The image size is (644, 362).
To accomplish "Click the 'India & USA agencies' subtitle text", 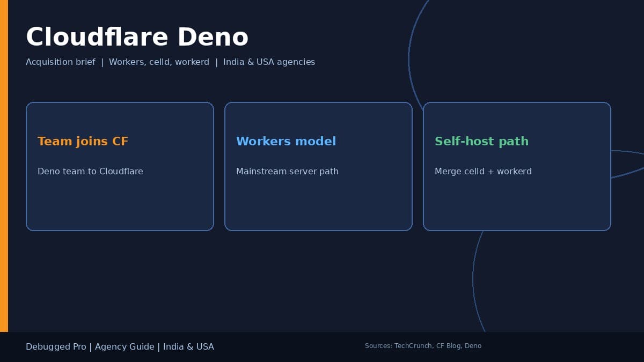I will pyautogui.click(x=269, y=62).
